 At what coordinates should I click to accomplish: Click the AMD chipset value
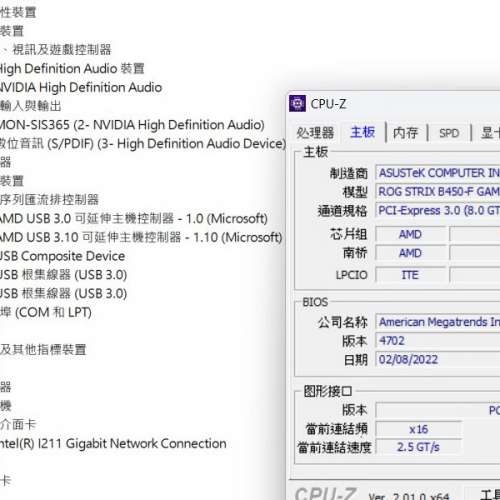pyautogui.click(x=411, y=234)
